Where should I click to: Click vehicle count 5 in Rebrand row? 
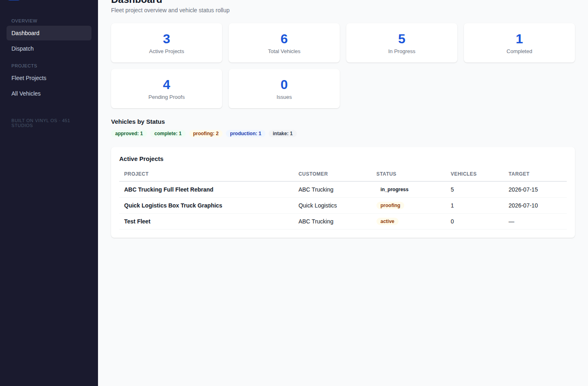coord(452,190)
